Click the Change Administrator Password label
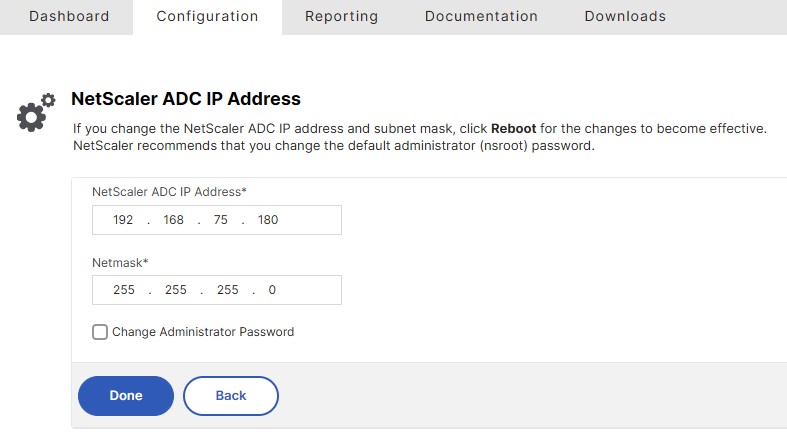The width and height of the screenshot is (787, 438). (x=203, y=332)
